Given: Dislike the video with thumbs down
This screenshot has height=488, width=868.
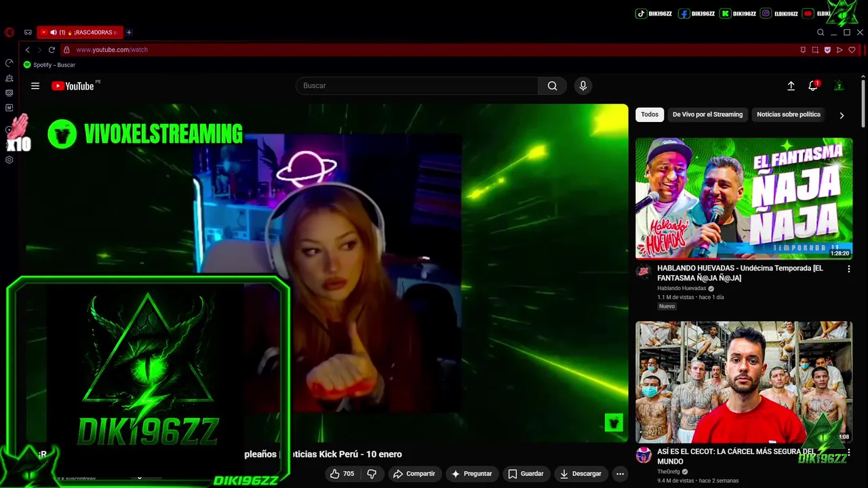Looking at the screenshot, I should coord(372,474).
